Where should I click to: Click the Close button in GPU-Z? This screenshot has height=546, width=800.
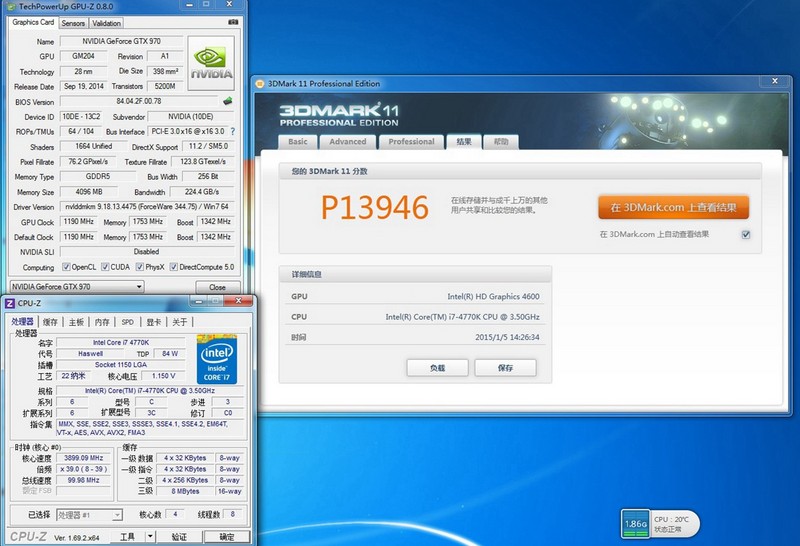pyautogui.click(x=217, y=287)
